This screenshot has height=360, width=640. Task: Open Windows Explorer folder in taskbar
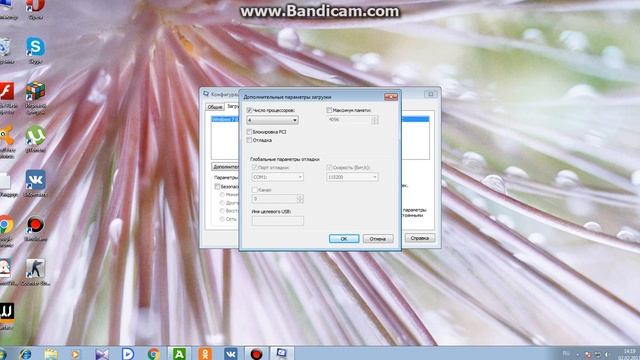coord(51,354)
